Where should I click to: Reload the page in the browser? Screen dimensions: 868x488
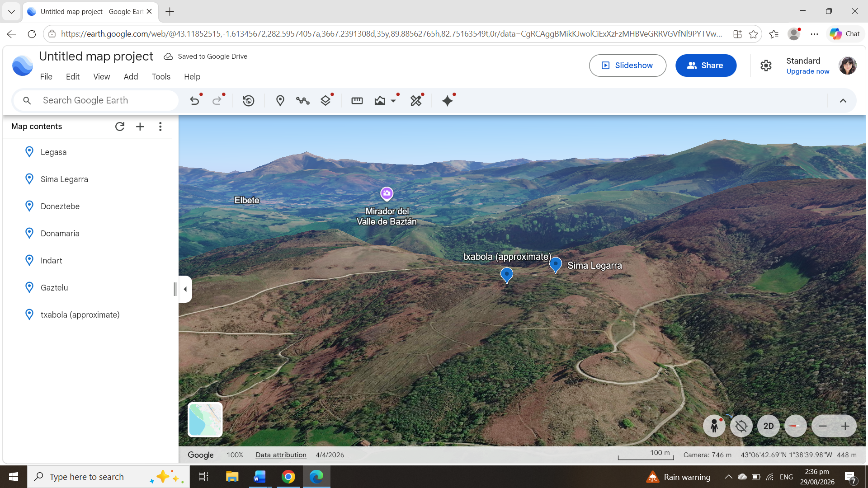click(32, 34)
